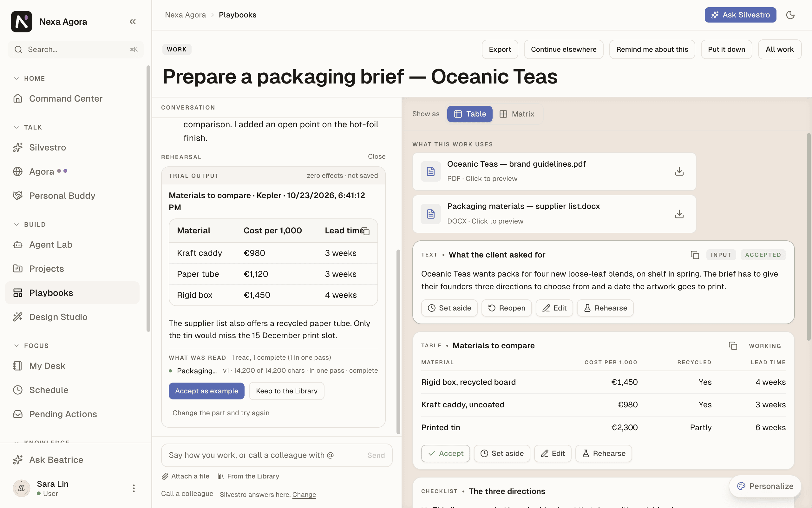Open Personal Buddy in the sidebar
The image size is (812, 508).
pyautogui.click(x=72, y=196)
